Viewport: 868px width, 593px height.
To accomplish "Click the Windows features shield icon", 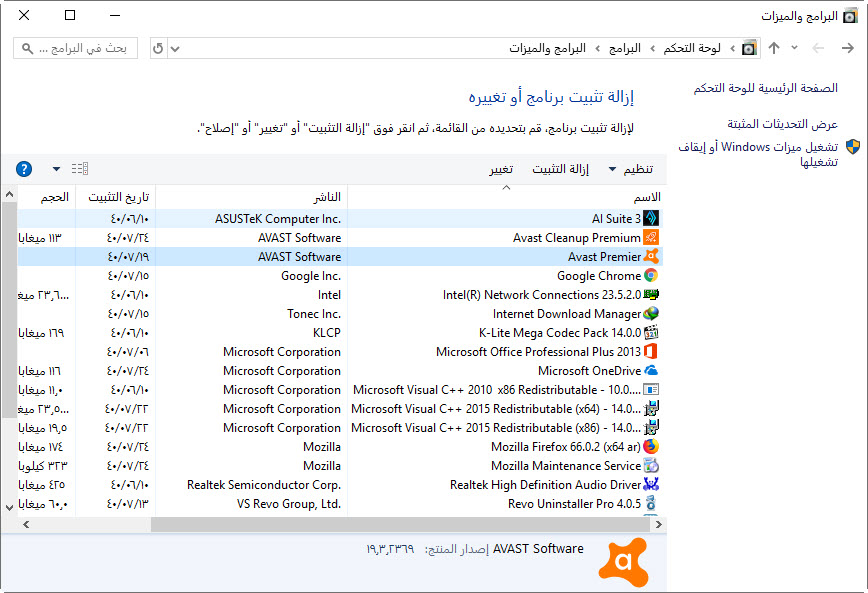I will click(853, 147).
